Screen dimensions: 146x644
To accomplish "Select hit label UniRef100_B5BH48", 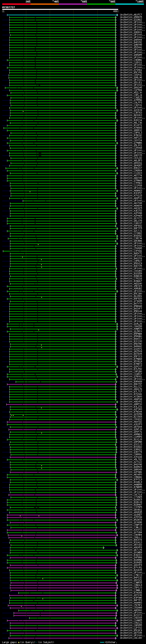I will [131, 306].
